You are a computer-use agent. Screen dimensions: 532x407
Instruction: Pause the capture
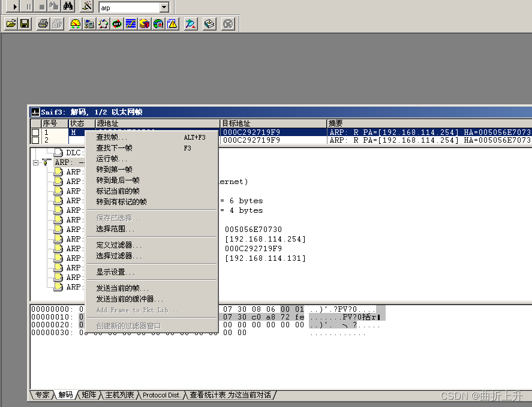[28, 7]
